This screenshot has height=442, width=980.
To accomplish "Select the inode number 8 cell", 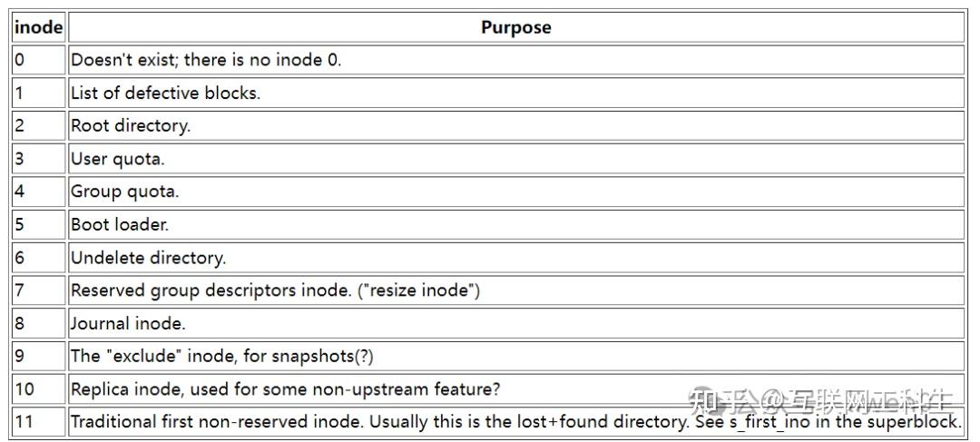I will point(39,323).
